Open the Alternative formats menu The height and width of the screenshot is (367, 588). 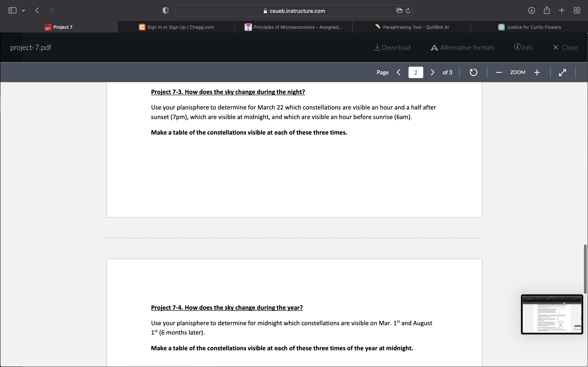[463, 48]
